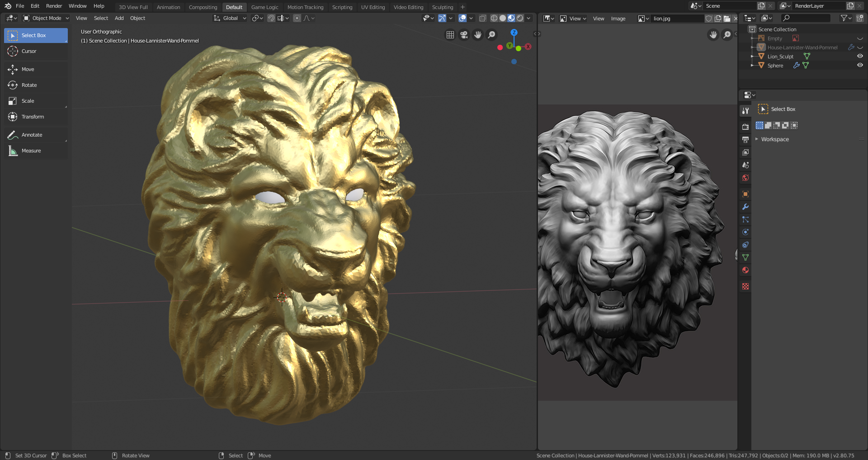This screenshot has width=868, height=460.
Task: Open the Active Tool settings tab
Action: pos(745,110)
